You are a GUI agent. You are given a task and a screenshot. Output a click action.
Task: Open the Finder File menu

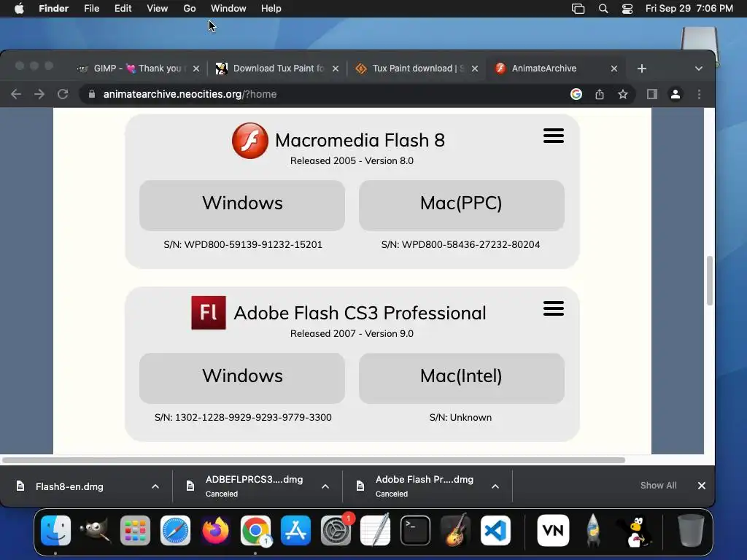pos(91,9)
